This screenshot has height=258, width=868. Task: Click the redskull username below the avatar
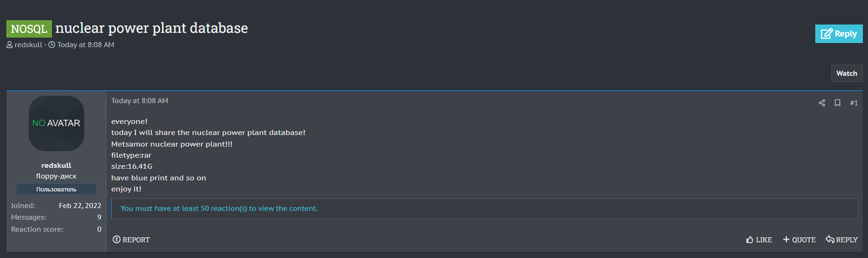[x=56, y=166]
